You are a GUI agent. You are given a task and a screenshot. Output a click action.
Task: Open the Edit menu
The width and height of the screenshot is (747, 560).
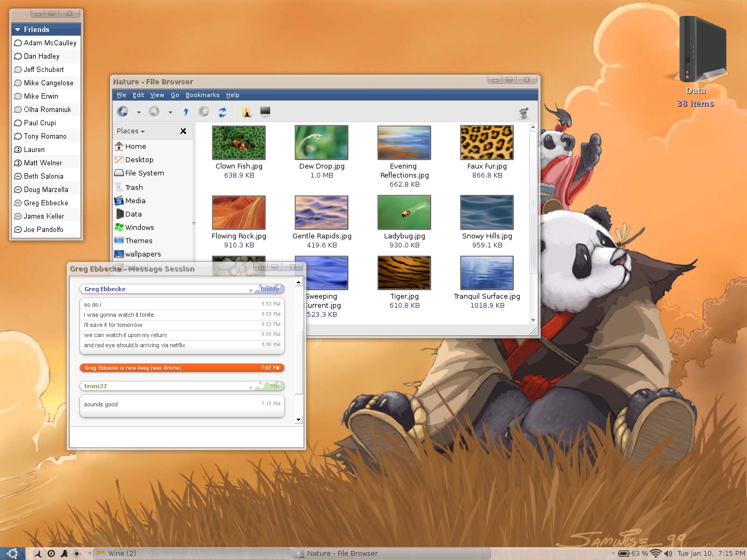tap(139, 95)
